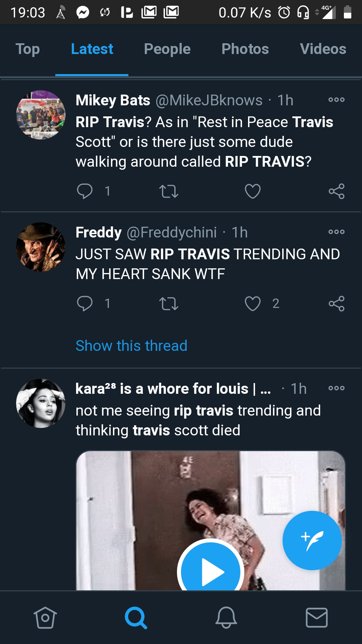Image resolution: width=362 pixels, height=644 pixels.
Task: Switch to the Top tab
Action: (x=27, y=49)
